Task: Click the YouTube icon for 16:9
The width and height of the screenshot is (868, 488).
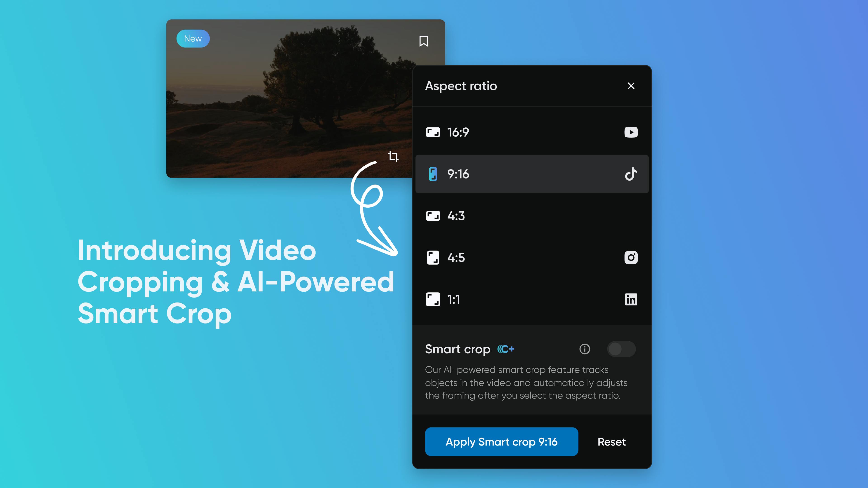Action: click(630, 132)
